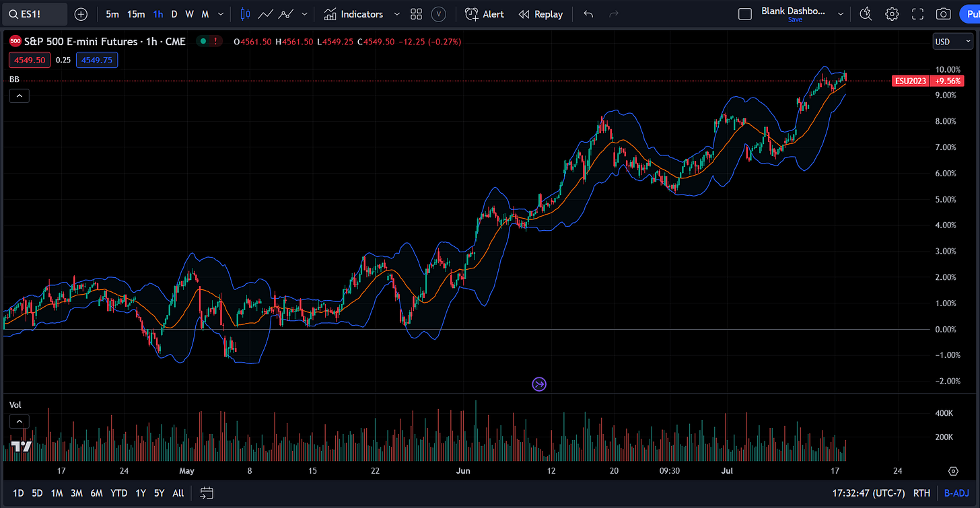Click the TradingView logo on the chart
The image size is (980, 508).
(x=22, y=446)
